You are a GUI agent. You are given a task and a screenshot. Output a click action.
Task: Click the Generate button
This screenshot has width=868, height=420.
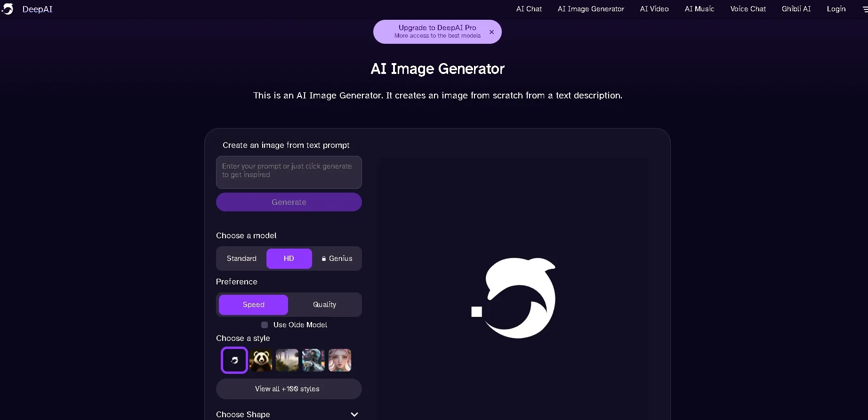289,202
